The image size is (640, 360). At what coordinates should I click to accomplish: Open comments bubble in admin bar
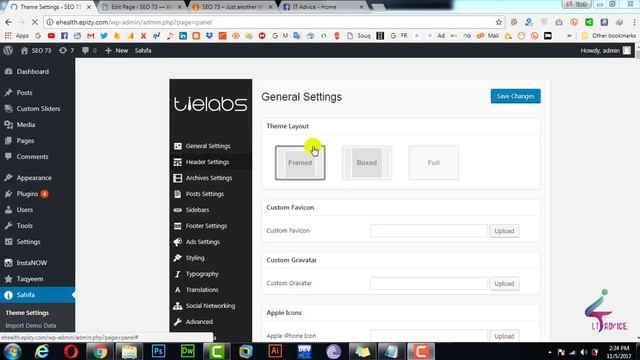coord(89,51)
